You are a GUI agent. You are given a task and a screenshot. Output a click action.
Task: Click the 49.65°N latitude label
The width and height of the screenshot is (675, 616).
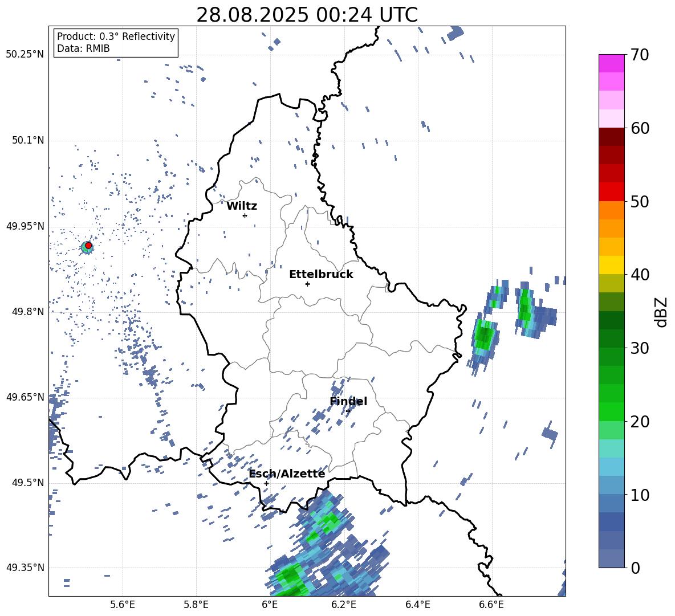point(25,397)
